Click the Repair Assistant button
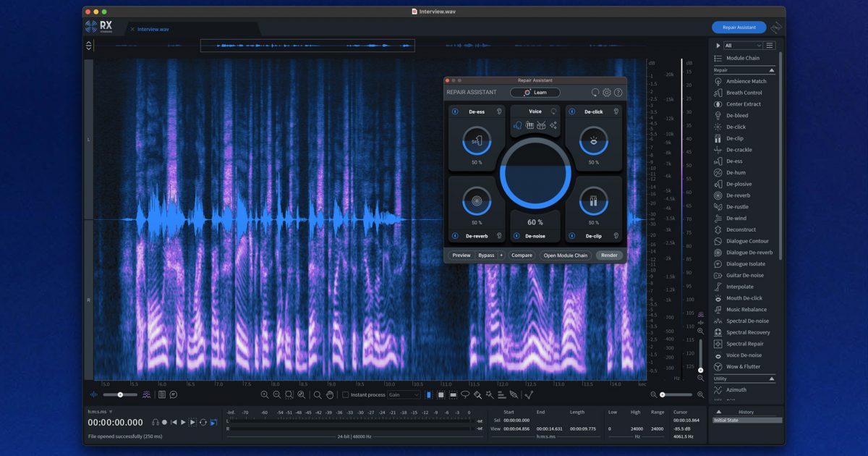The width and height of the screenshot is (868, 456). point(739,28)
